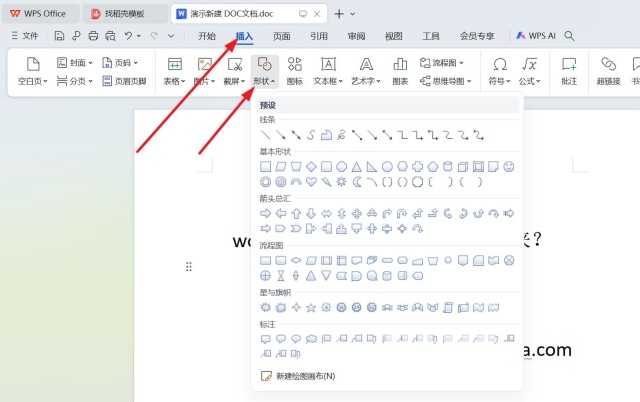
Task: Open the 工具 tools tab
Action: click(431, 36)
